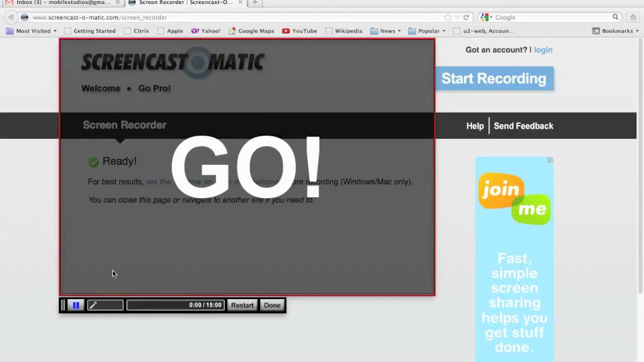Click the Google search input field
Viewport: 644px width, 362px height.
[x=552, y=17]
